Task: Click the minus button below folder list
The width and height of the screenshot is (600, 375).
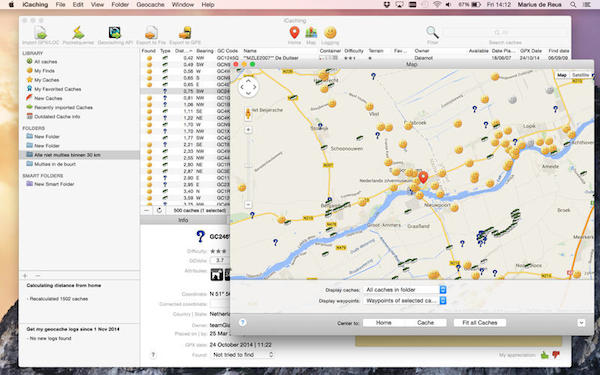Action: click(x=38, y=276)
